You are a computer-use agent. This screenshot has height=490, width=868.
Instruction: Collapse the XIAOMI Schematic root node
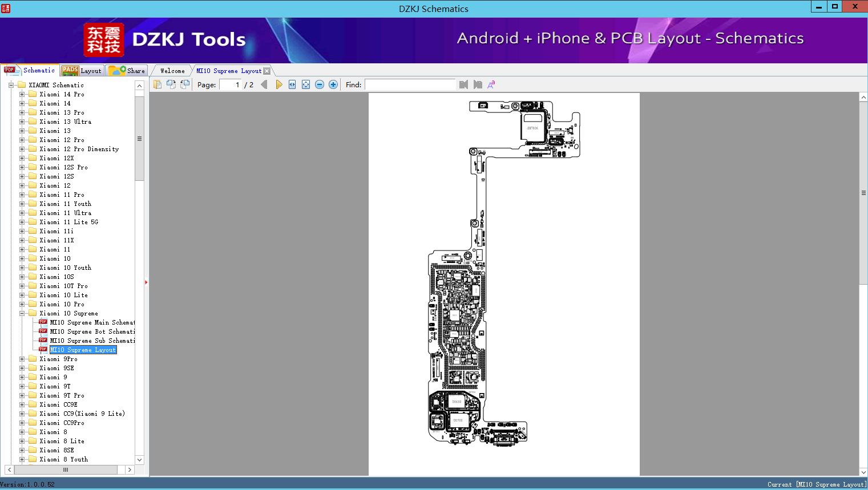pyautogui.click(x=11, y=85)
